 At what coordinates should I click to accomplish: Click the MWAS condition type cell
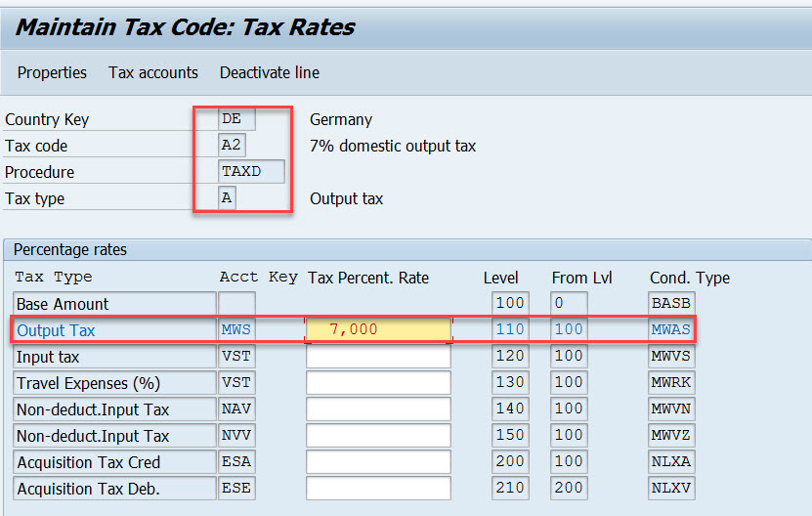tap(670, 330)
